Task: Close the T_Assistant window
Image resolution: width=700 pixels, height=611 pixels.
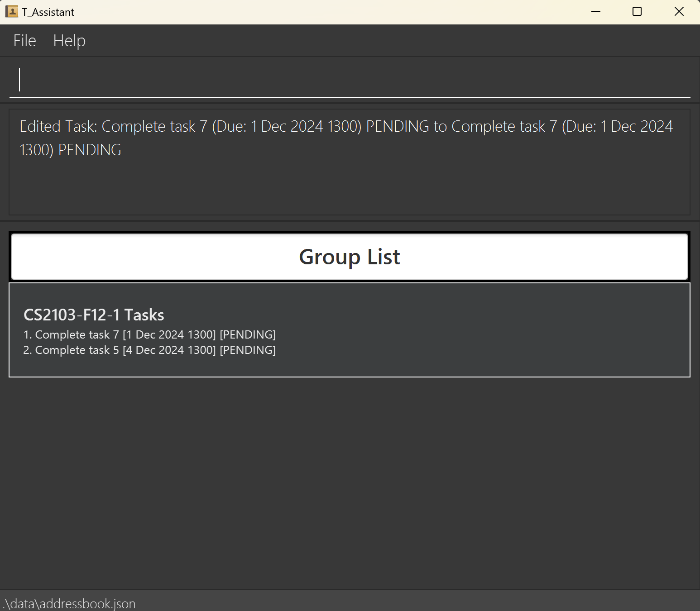Action: click(679, 12)
